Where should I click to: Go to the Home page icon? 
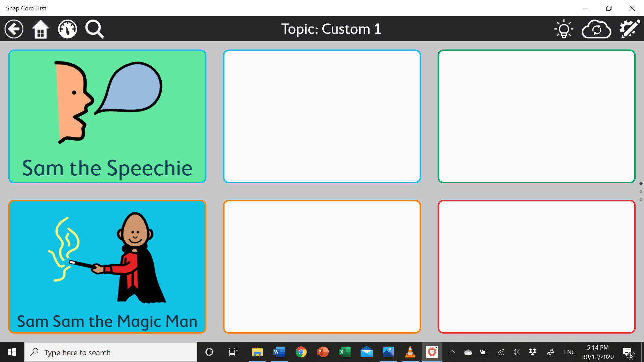41,29
